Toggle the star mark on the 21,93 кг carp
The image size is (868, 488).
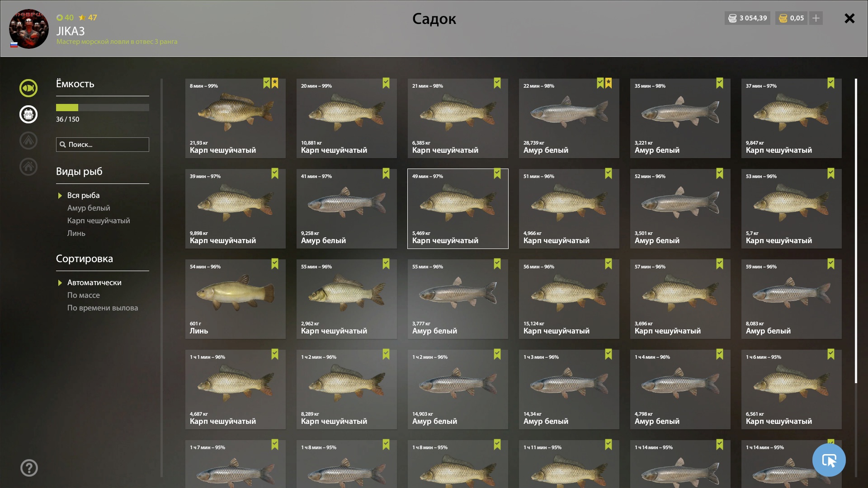275,83
